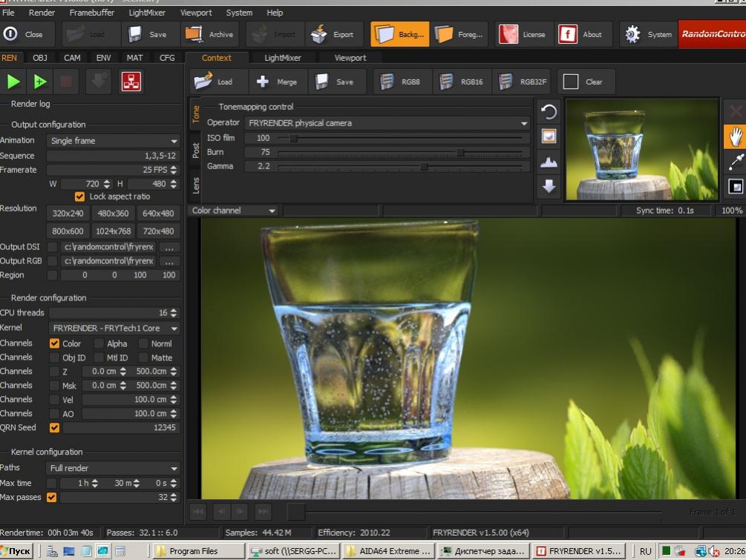Enable the Norml channel checkbox

(x=143, y=343)
